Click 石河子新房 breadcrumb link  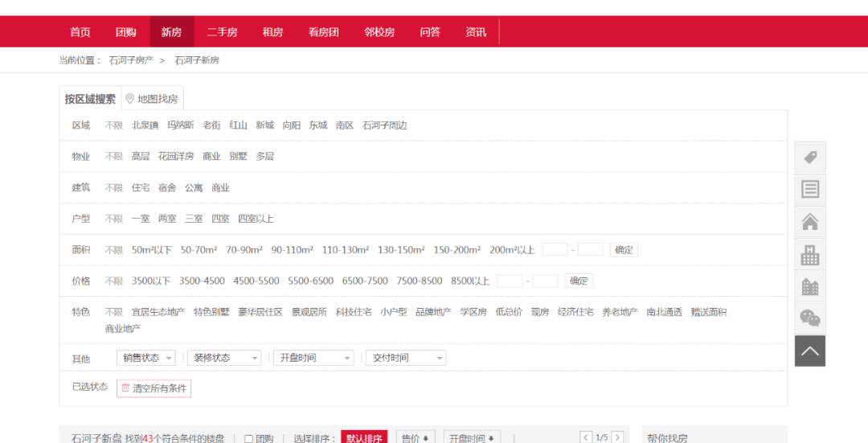(197, 60)
